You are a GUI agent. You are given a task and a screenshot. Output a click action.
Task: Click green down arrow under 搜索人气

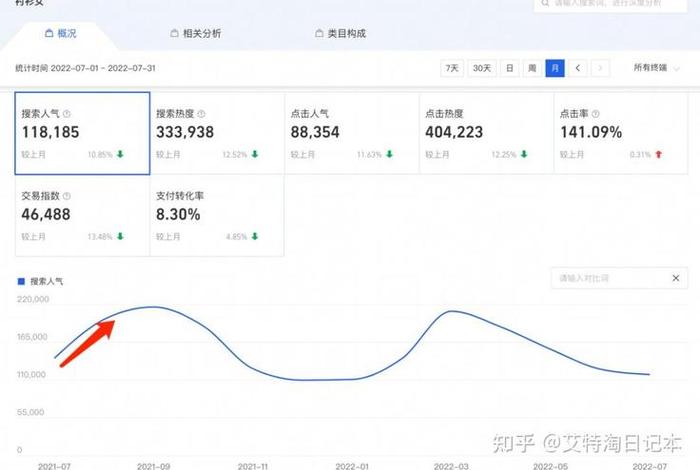coord(120,154)
